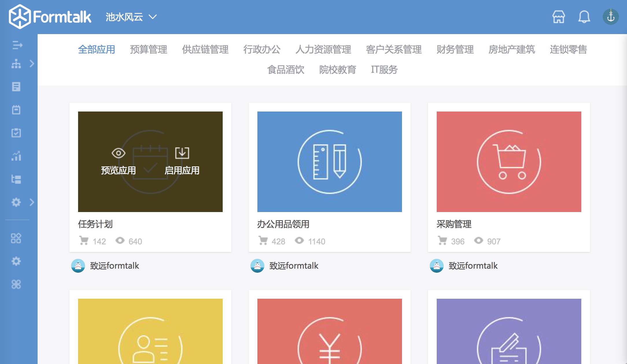Click the cart icon showing 142 installs
This screenshot has height=364, width=627.
pyautogui.click(x=84, y=241)
